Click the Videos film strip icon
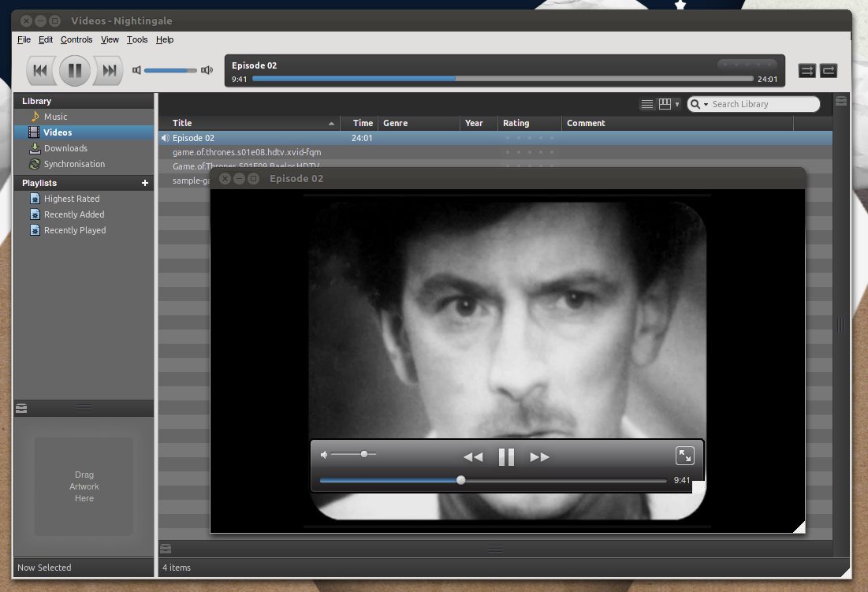 (x=35, y=132)
